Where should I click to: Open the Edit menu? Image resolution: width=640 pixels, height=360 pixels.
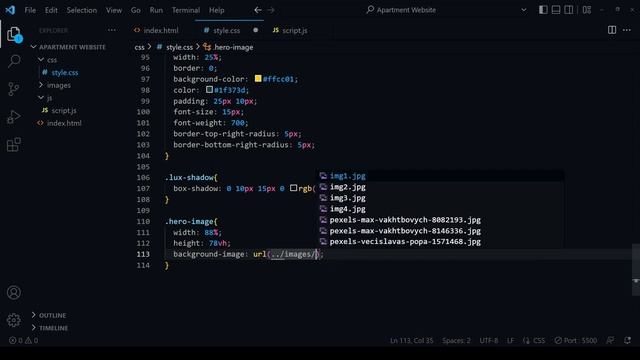click(51, 10)
